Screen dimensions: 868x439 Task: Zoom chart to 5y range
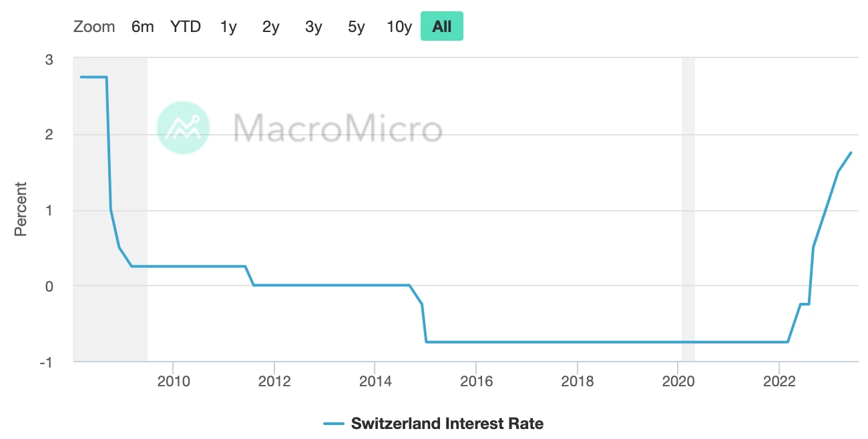[x=356, y=27]
